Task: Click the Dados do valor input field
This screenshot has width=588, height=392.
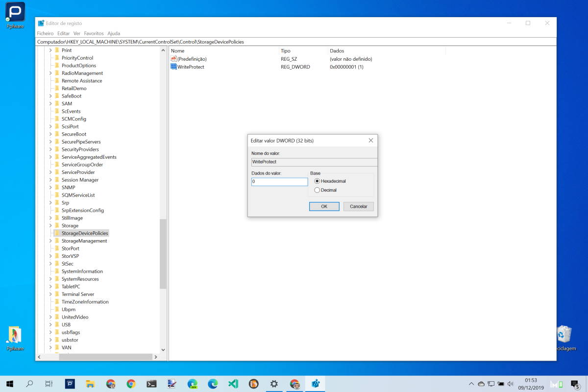Action: click(x=279, y=182)
